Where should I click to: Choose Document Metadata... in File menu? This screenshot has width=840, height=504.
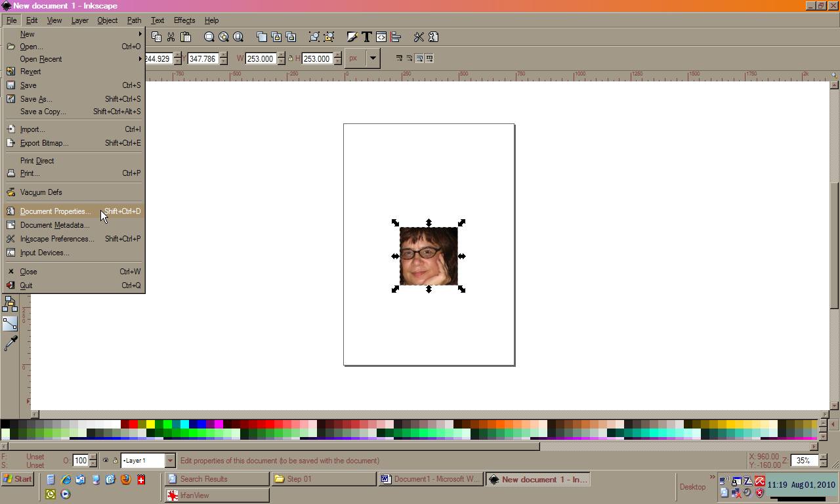pos(73,225)
